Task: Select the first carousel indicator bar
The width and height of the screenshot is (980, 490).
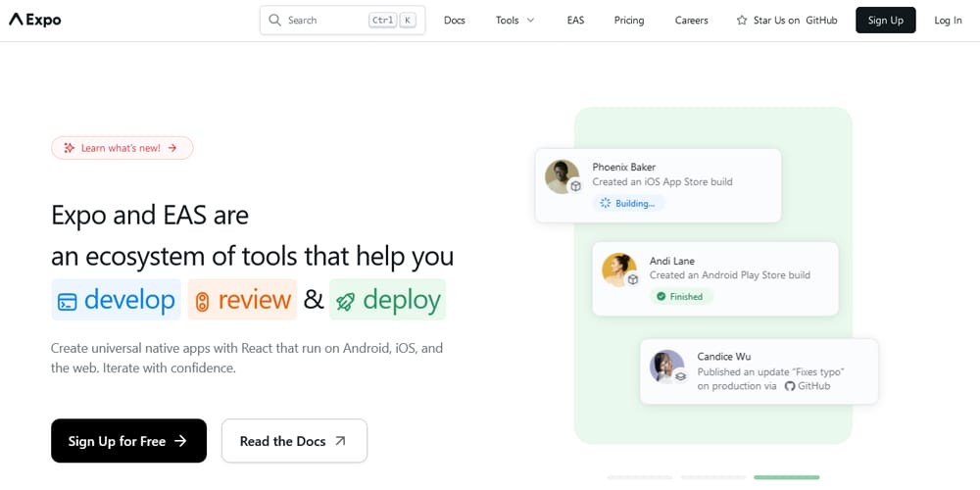Action: [639, 477]
